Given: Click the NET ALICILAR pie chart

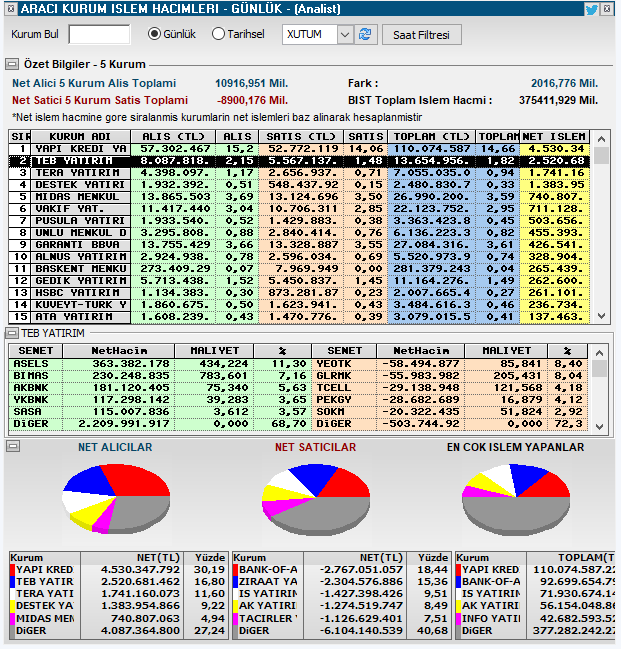Looking at the screenshot, I should tap(116, 499).
